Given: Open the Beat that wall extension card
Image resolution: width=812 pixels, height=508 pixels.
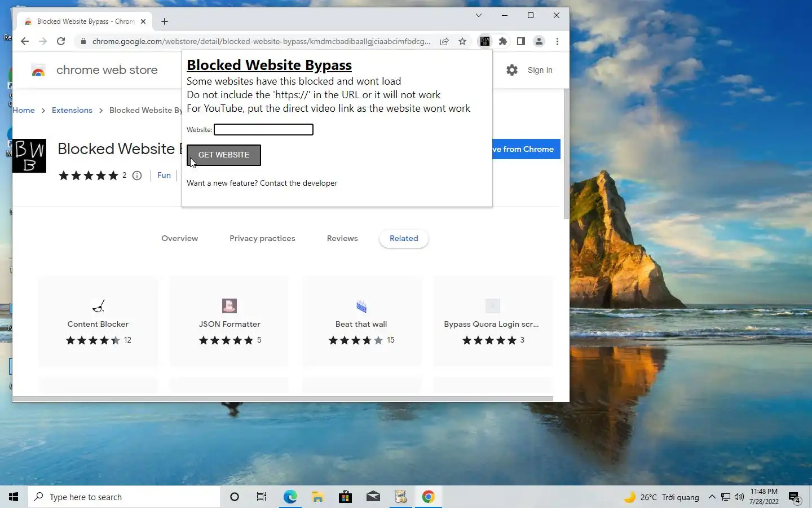Looking at the screenshot, I should tap(361, 321).
